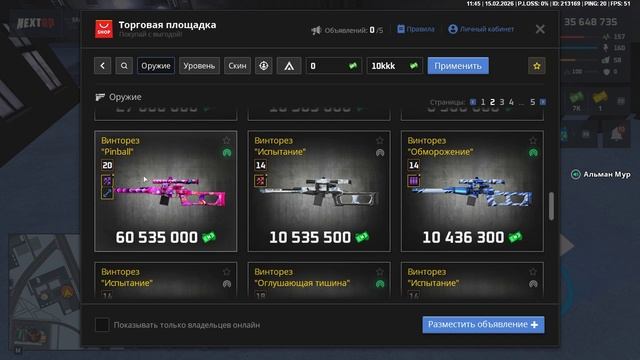Click the purple modification icon on Обморожение card

pyautogui.click(x=413, y=181)
